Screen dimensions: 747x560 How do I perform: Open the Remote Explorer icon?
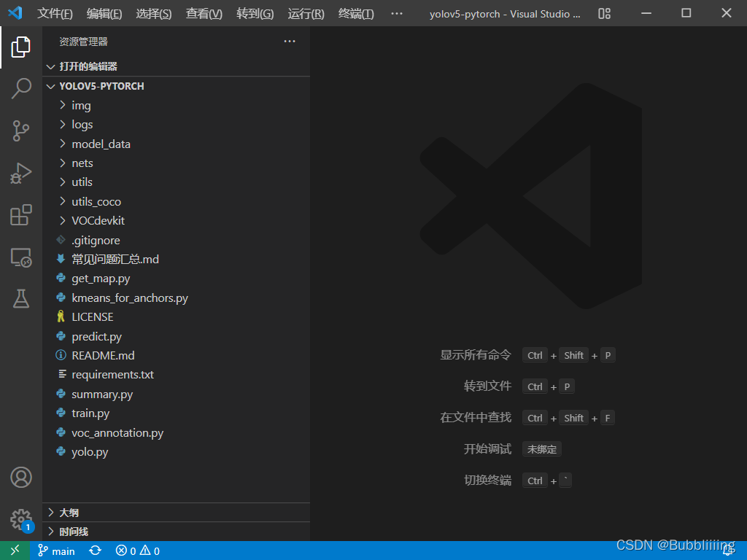click(21, 257)
